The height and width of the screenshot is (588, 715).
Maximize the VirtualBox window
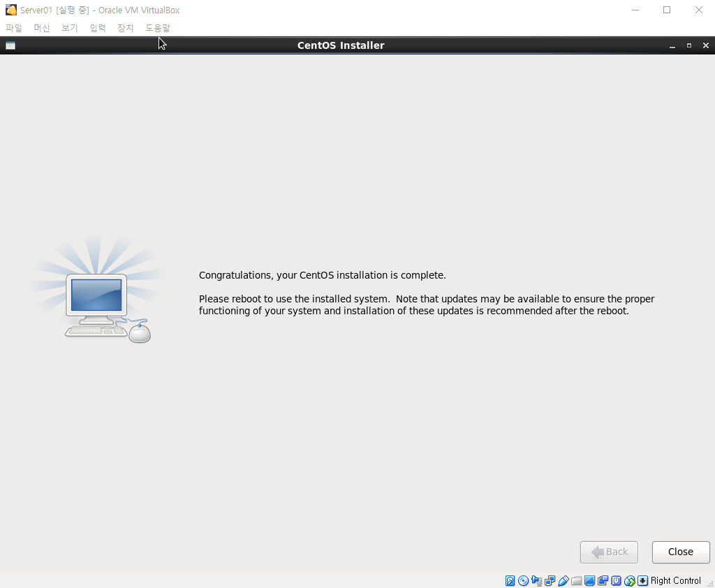(x=667, y=10)
